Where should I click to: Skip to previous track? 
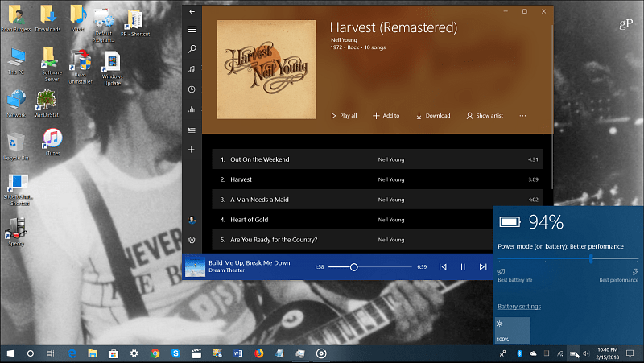pos(443,267)
